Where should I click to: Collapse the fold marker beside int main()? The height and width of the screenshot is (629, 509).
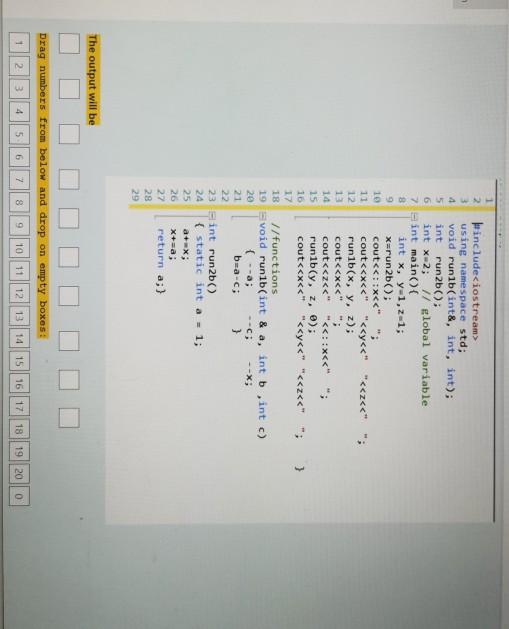414,217
